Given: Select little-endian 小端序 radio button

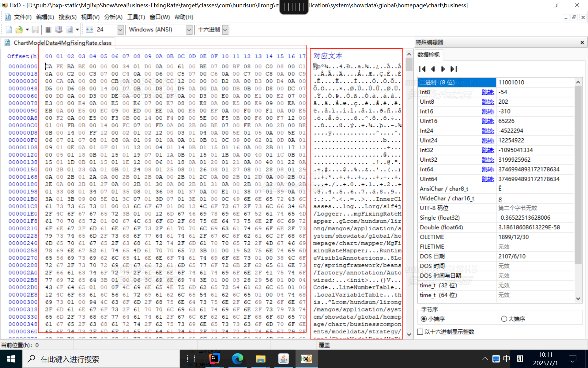Looking at the screenshot, I should [424, 319].
